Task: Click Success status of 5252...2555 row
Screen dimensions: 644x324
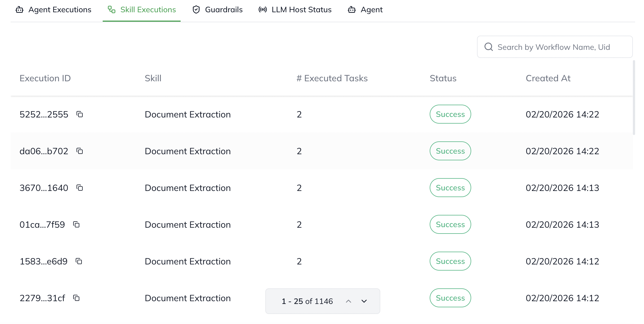Action: coord(450,114)
